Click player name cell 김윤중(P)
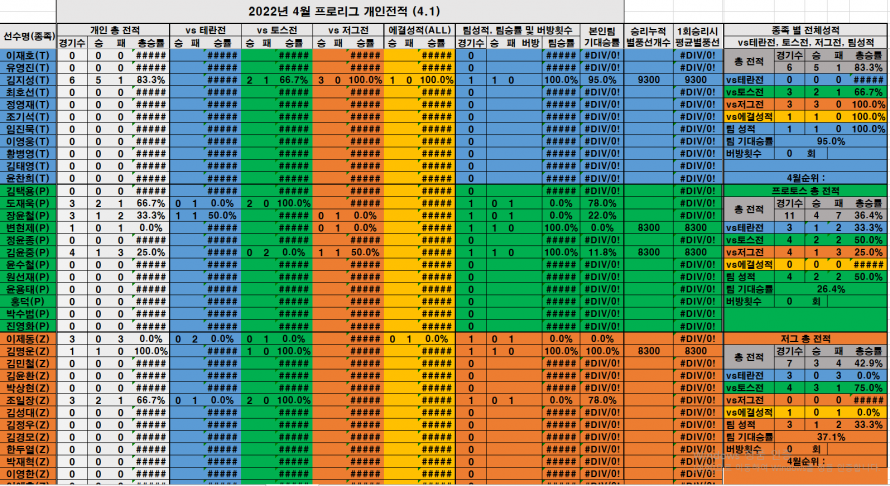The image size is (890, 486). coord(28,253)
